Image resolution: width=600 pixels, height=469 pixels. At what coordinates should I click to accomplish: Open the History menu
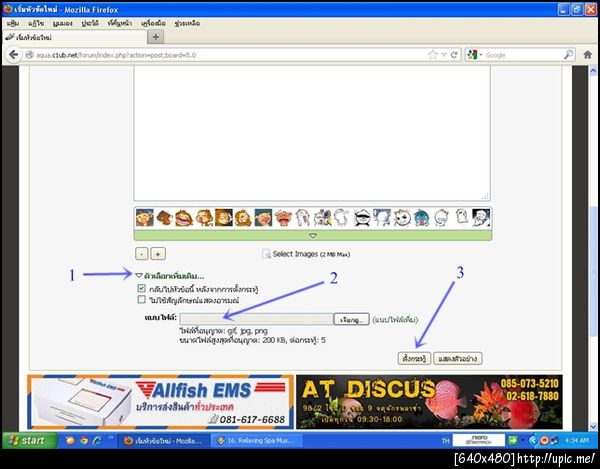(x=90, y=23)
